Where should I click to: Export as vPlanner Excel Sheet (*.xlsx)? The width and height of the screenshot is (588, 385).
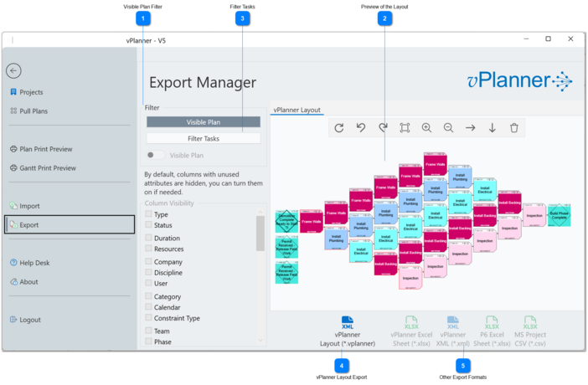coord(411,331)
